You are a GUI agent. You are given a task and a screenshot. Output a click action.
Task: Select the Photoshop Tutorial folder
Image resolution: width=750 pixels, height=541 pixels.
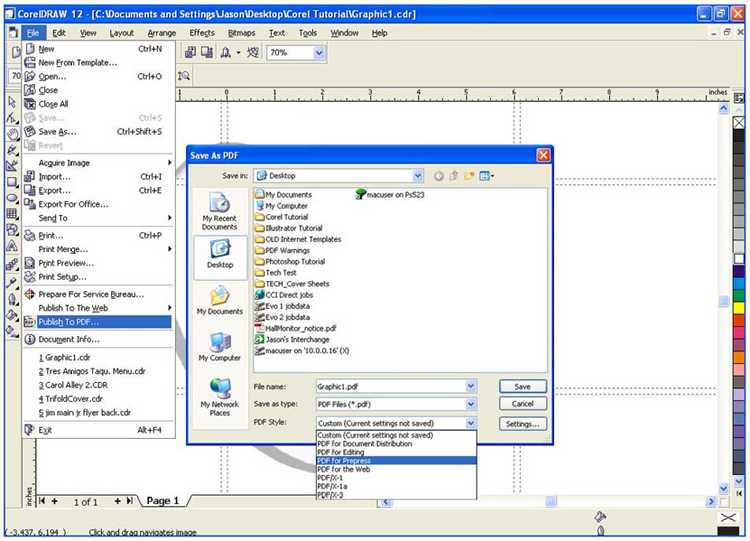coord(290,262)
